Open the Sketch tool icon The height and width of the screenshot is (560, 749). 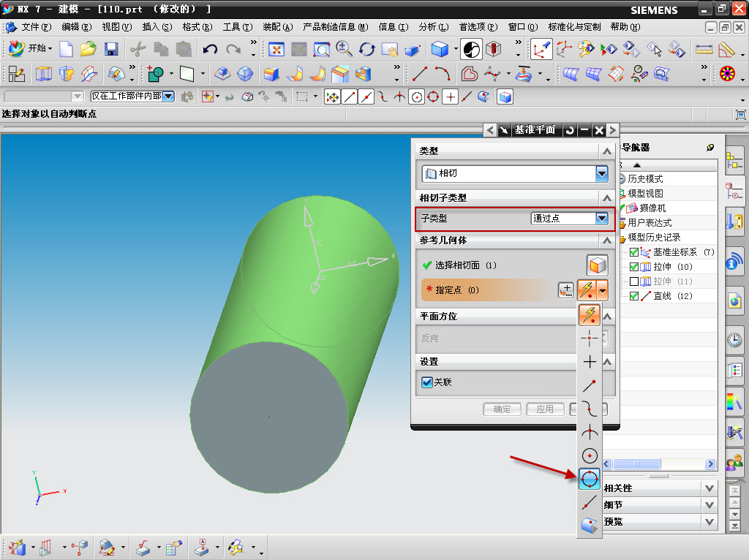tap(16, 74)
